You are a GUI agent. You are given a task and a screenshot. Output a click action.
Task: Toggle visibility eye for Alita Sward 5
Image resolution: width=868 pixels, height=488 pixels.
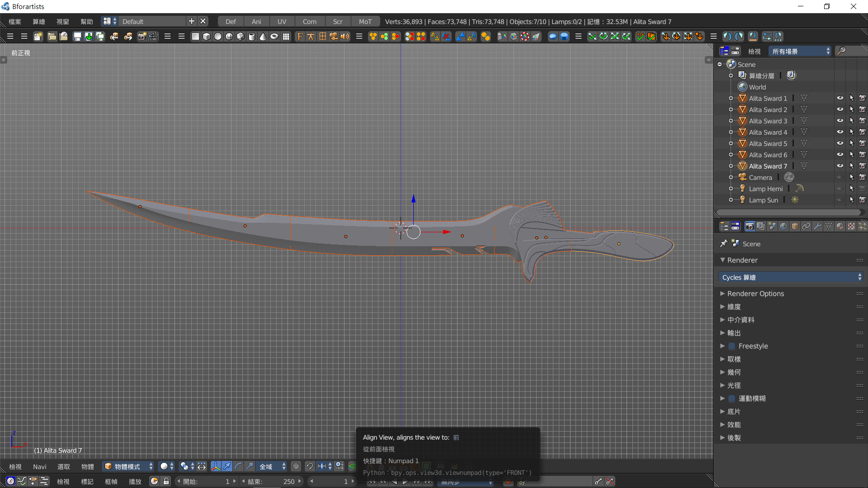point(840,143)
